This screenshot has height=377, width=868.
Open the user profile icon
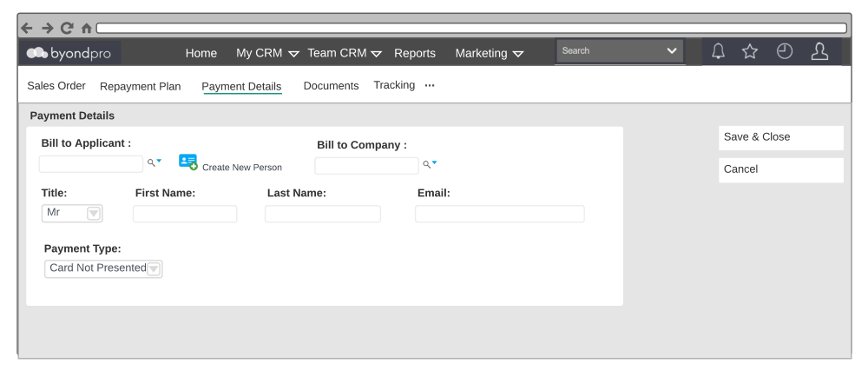(x=819, y=53)
